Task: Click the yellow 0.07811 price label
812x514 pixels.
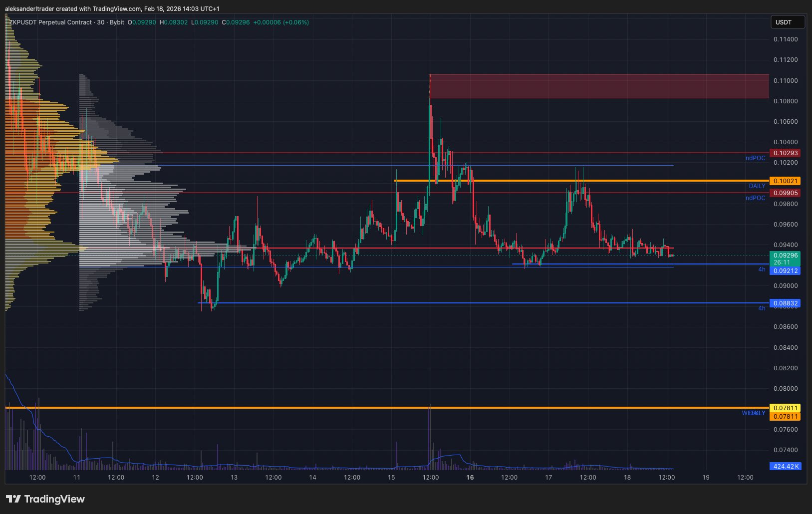Action: (x=785, y=408)
